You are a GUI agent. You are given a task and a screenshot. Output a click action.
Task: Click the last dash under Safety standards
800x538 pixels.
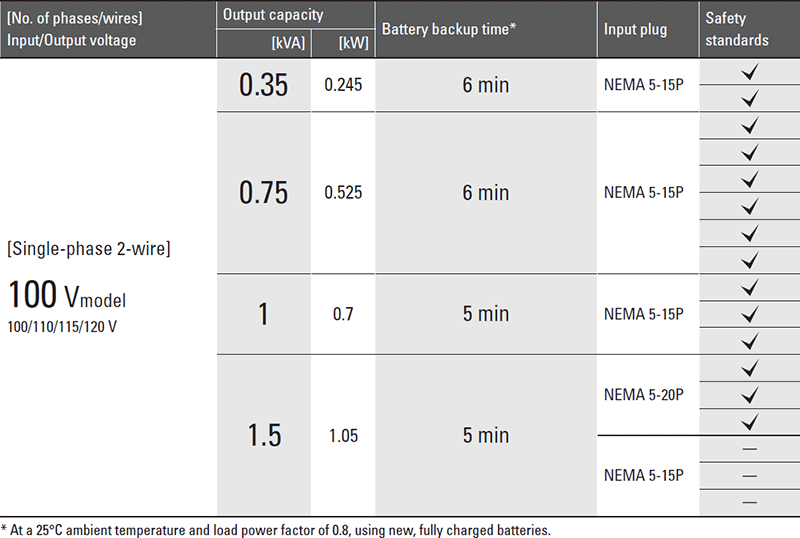[x=749, y=503]
